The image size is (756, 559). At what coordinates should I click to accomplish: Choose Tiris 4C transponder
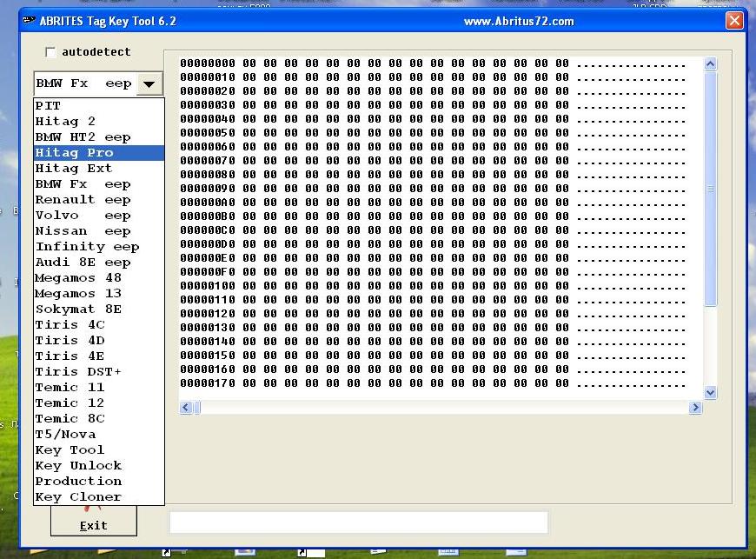(x=99, y=324)
